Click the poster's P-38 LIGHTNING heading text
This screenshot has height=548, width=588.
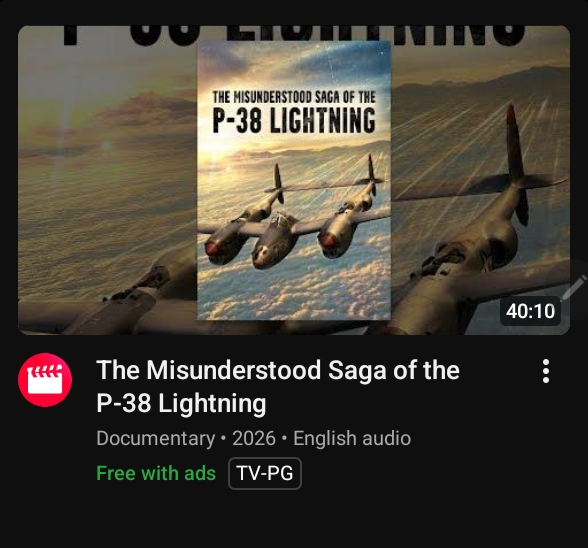pyautogui.click(x=294, y=120)
